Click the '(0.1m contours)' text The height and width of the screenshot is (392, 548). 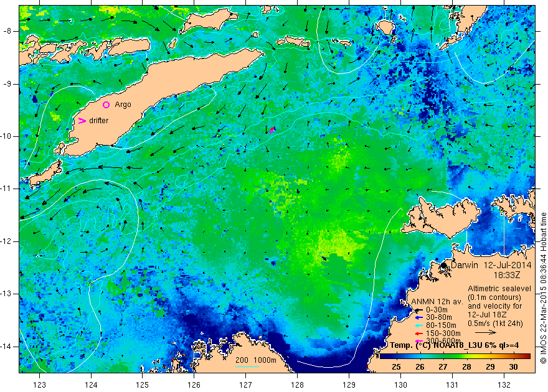[494, 297]
